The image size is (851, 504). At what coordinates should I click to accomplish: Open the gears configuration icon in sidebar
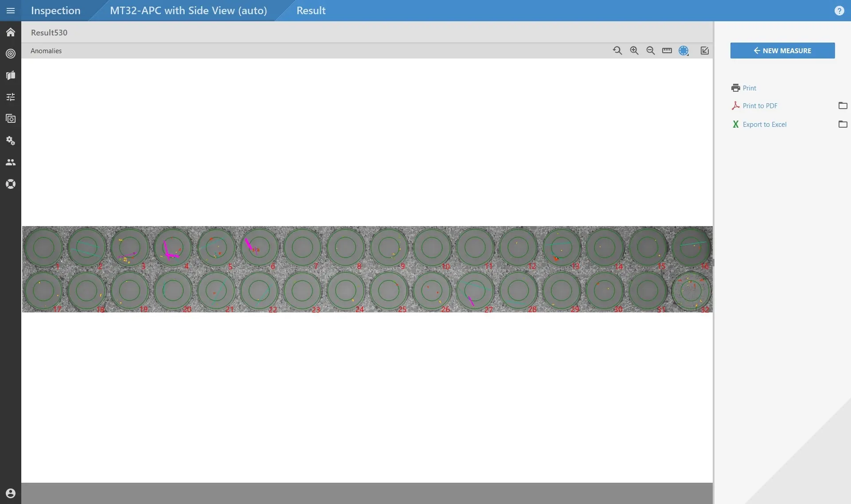coord(10,141)
